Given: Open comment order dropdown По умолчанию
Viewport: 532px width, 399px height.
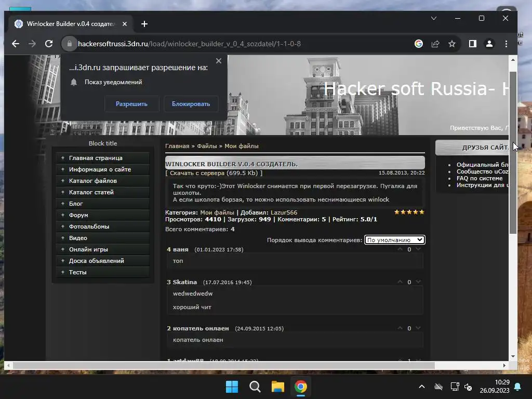Looking at the screenshot, I should click(395, 240).
